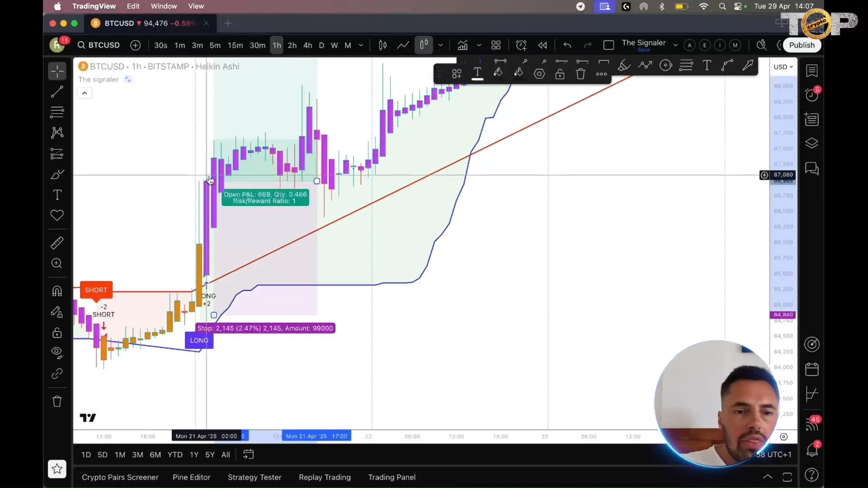Image resolution: width=868 pixels, height=488 pixels.
Task: Expand the timeframe dropdown arrow
Action: (x=361, y=45)
